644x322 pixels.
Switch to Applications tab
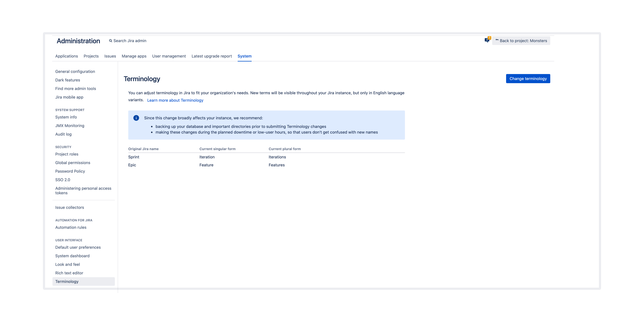point(67,56)
